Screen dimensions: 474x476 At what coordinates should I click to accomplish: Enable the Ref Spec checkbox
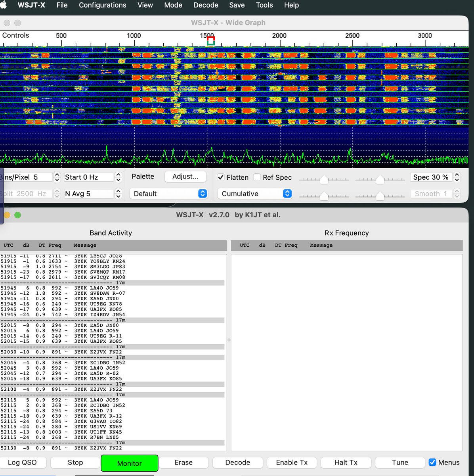point(257,177)
